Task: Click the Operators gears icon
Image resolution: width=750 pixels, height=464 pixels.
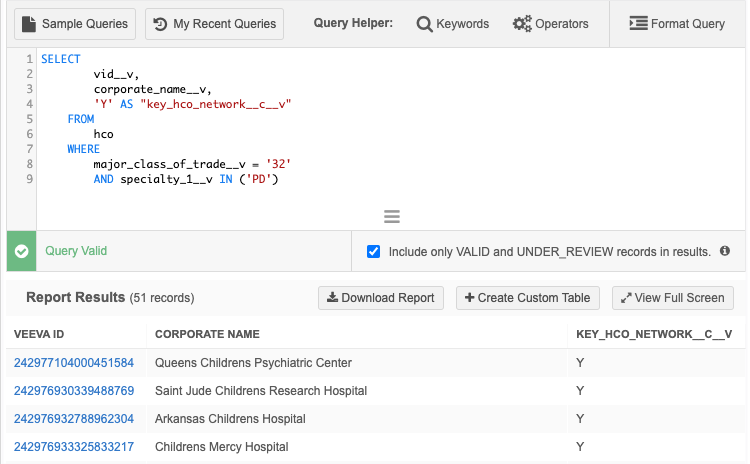Action: tap(522, 24)
